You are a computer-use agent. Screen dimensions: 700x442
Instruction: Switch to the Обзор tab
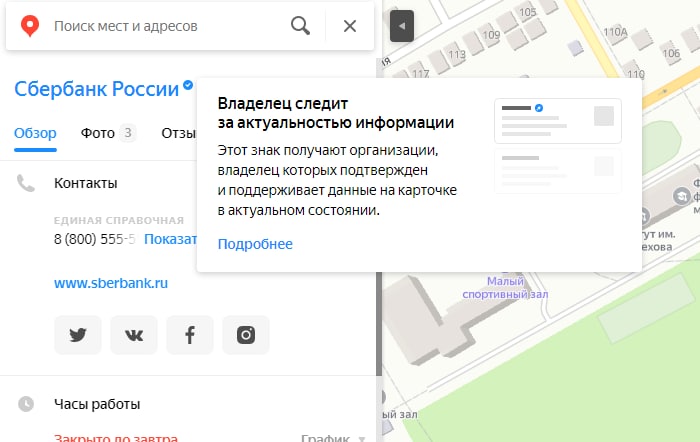[35, 133]
